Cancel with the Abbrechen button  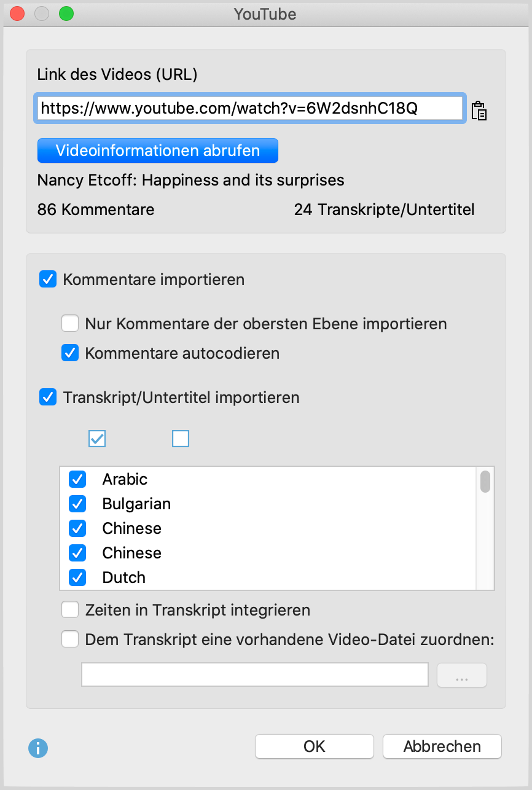coord(442,746)
